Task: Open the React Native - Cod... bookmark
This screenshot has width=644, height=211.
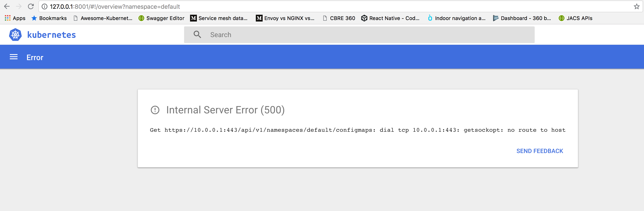Action: pos(390,18)
